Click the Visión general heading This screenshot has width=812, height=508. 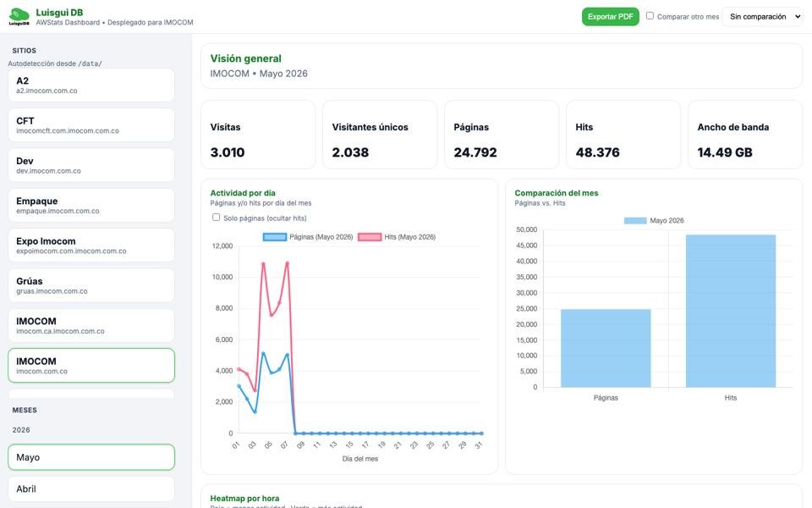tap(246, 58)
